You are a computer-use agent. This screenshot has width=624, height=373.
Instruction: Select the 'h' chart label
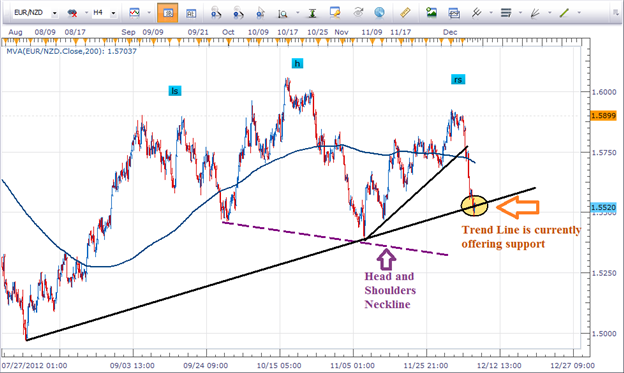(x=297, y=63)
